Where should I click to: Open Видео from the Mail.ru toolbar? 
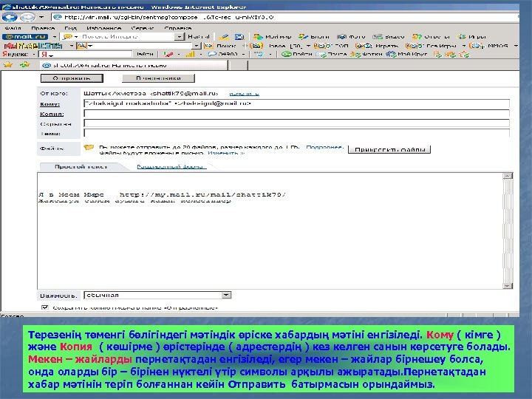(x=389, y=37)
